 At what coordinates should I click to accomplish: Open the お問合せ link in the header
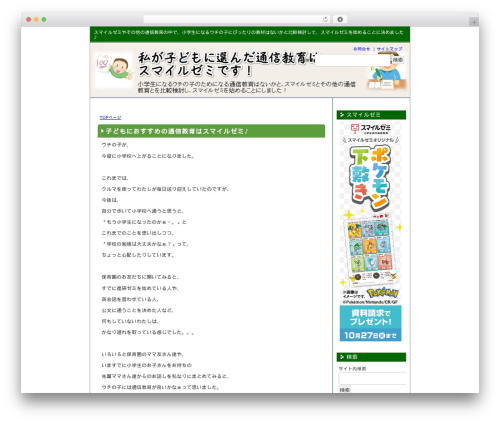362,49
